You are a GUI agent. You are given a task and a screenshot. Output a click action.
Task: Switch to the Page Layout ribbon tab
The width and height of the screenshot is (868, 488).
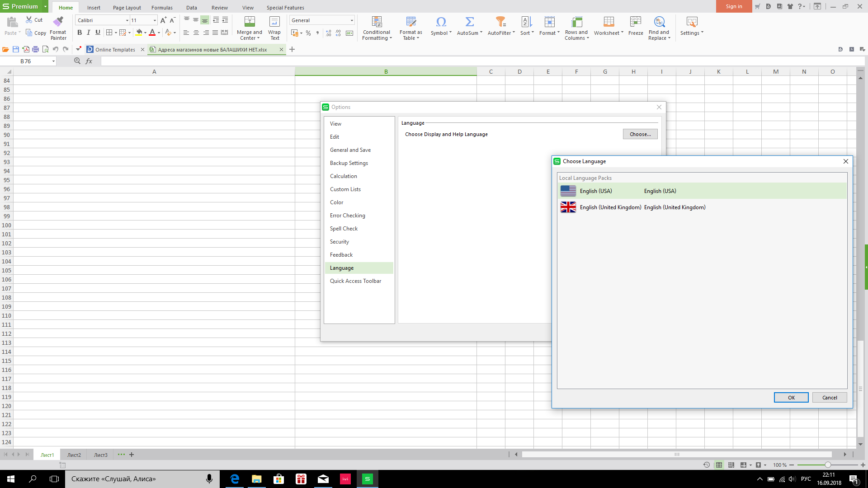point(127,8)
